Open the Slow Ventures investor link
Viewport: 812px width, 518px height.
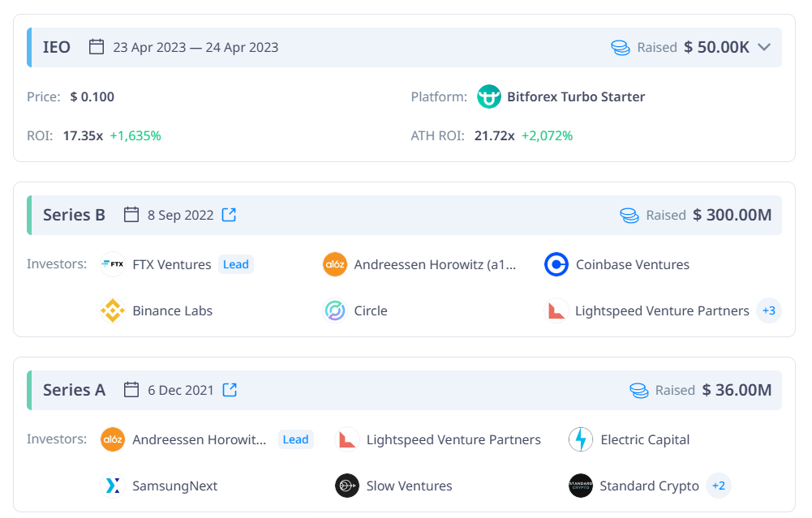409,486
